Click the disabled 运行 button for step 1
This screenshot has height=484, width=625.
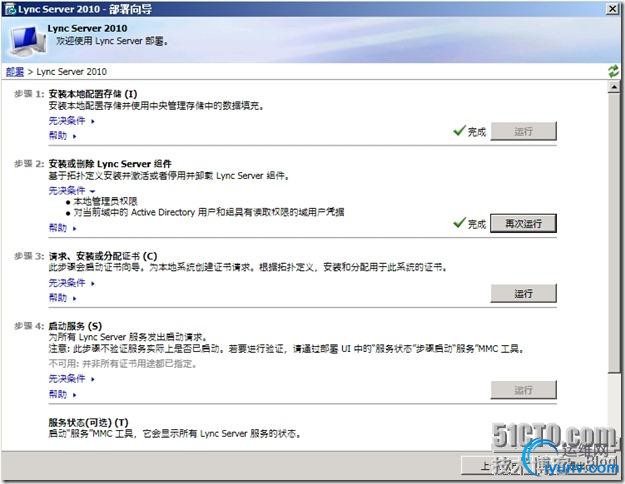[x=523, y=131]
